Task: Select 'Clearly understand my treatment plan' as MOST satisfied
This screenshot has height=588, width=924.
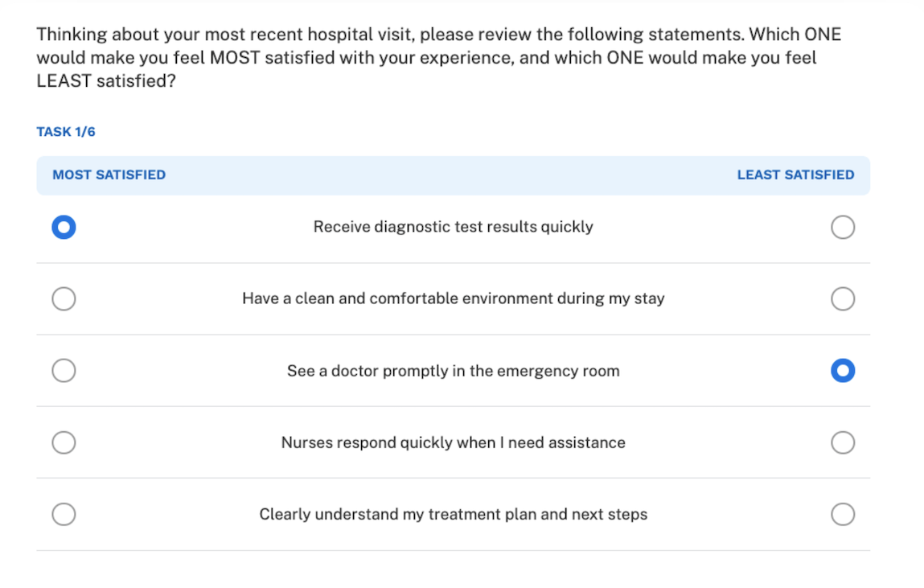Action: 64,514
